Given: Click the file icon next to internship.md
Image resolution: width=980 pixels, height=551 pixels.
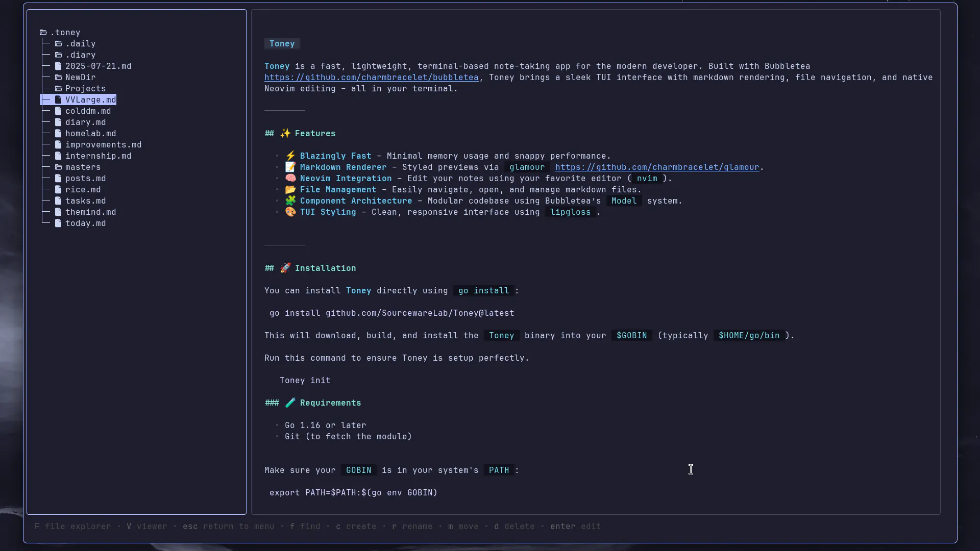Looking at the screenshot, I should coord(58,156).
